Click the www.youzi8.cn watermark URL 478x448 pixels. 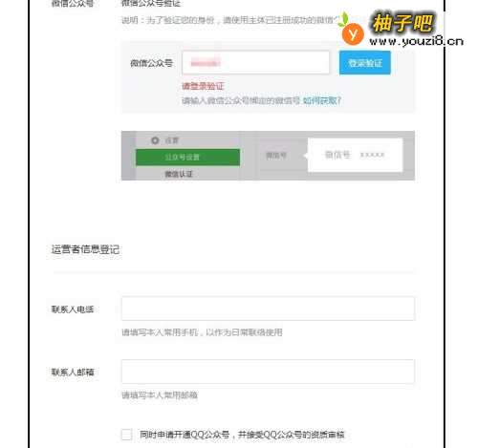click(x=416, y=41)
